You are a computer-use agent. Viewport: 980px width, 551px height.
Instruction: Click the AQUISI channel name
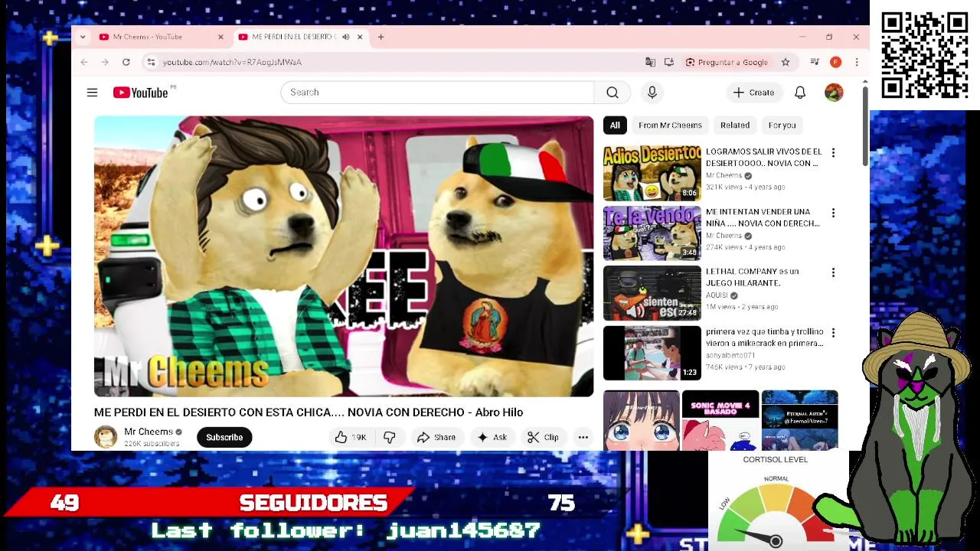[x=717, y=295]
